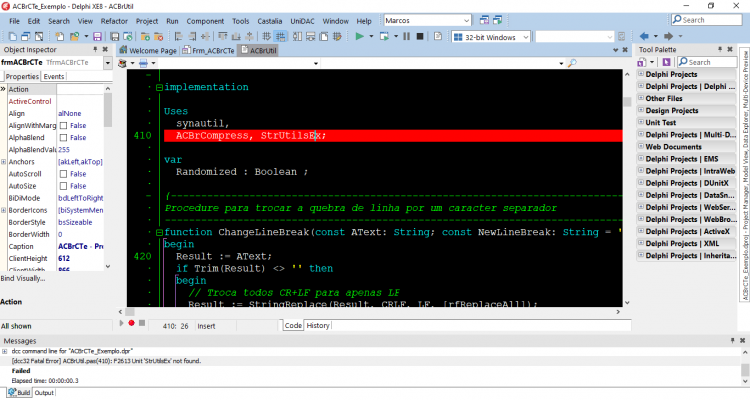Viewport: 750px width, 400px height.
Task: Open the 32-bit Windows platform dropdown
Action: pyautogui.click(x=491, y=37)
